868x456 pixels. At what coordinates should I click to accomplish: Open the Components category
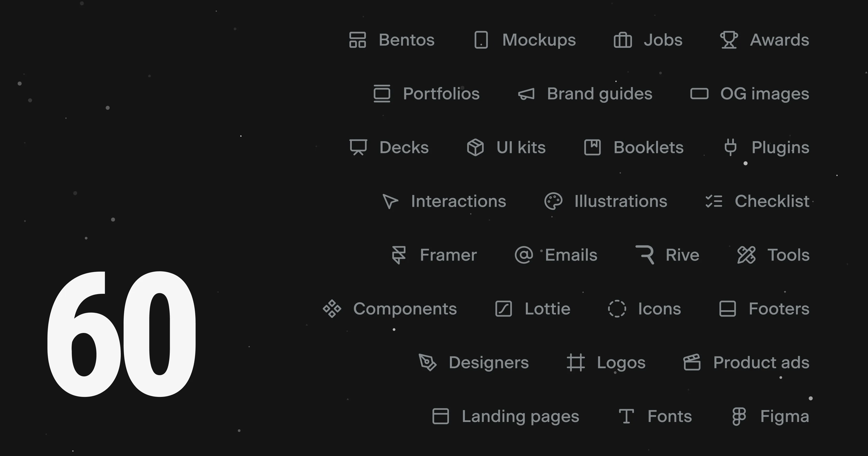click(405, 309)
